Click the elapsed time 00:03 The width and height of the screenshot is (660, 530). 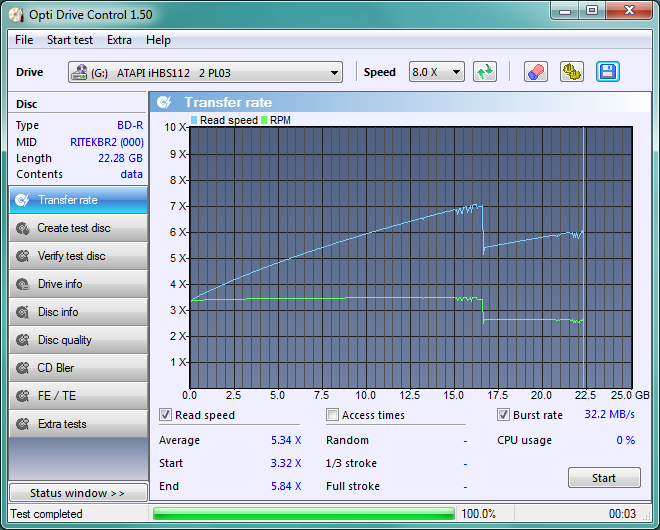pyautogui.click(x=622, y=514)
